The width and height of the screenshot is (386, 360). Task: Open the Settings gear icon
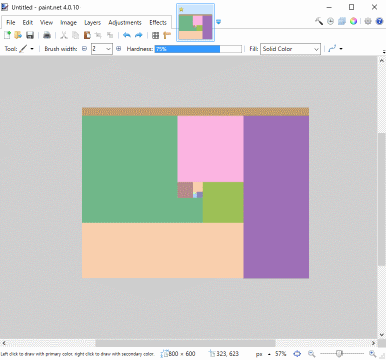click(368, 21)
